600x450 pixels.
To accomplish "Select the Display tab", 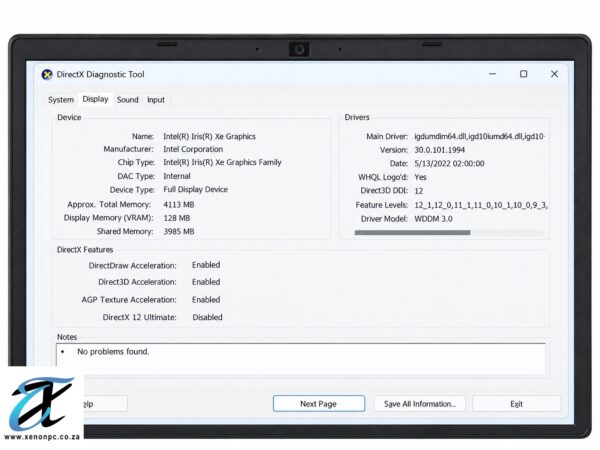I will [x=95, y=99].
